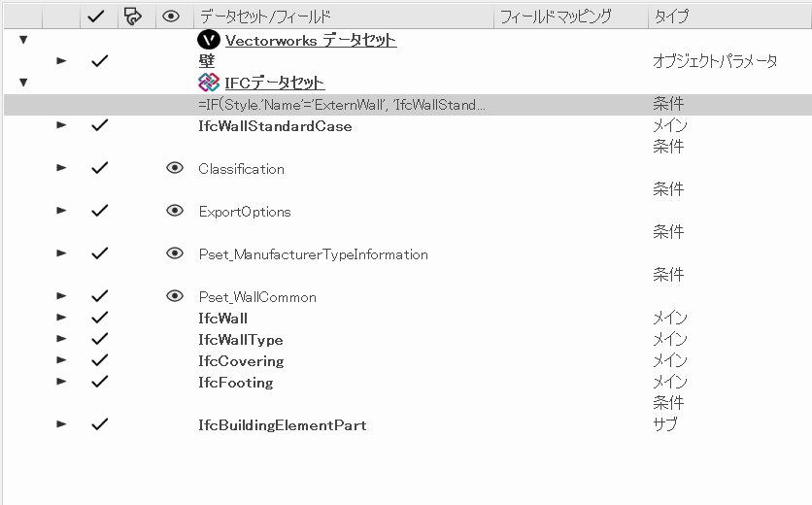The height and width of the screenshot is (505, 812).
Task: Toggle visibility of Pset_ManufacturerTypeInformation
Action: [x=175, y=253]
